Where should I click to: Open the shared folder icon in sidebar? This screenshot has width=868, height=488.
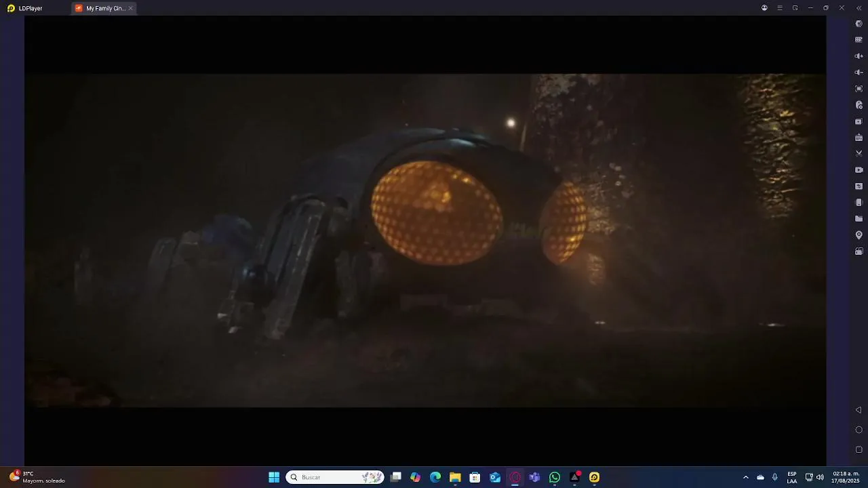pos(859,219)
